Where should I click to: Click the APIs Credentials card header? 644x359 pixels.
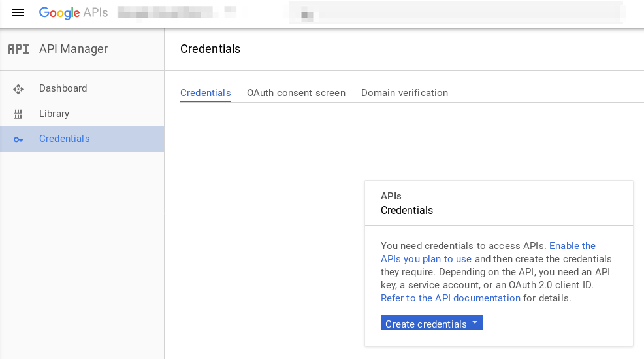(x=499, y=203)
